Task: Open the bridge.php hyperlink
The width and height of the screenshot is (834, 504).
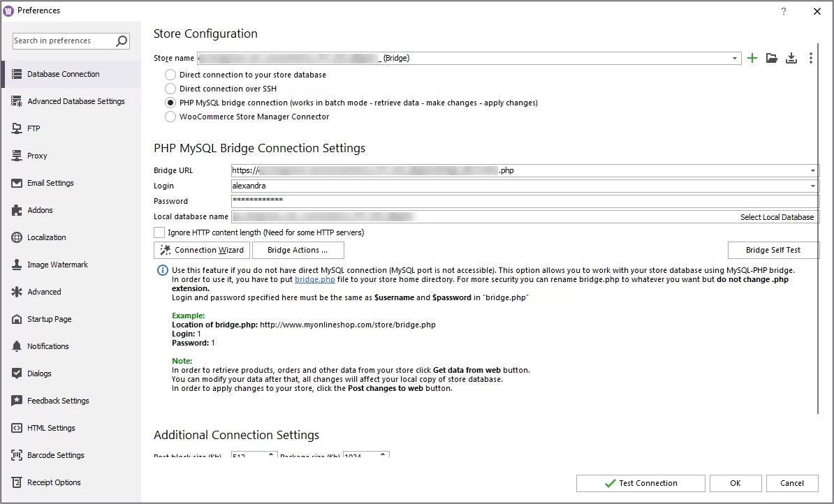Action: pos(315,279)
